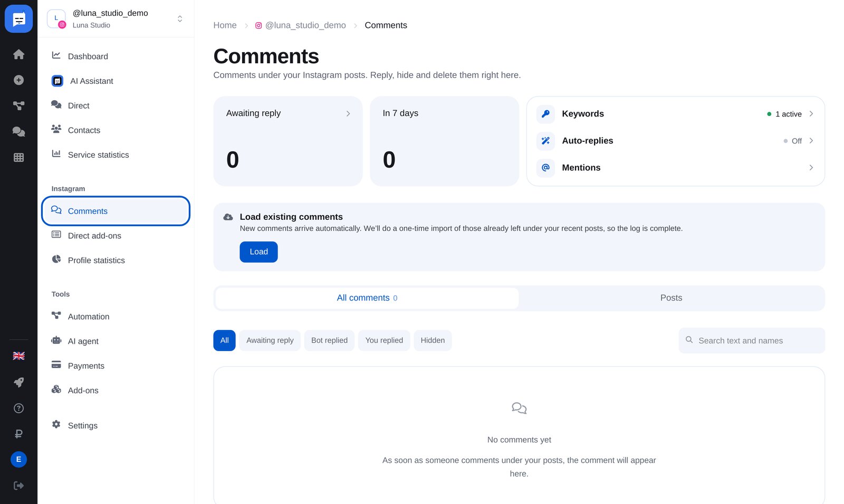Click the plus add icon in dark rail
844x504 pixels.
tap(18, 80)
